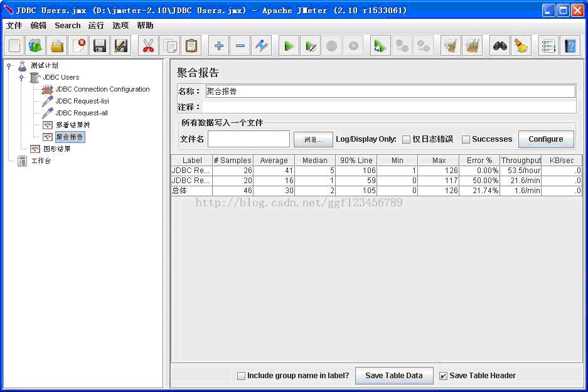Click the Save As icon
Screen dimensions: 588x392
point(121,46)
